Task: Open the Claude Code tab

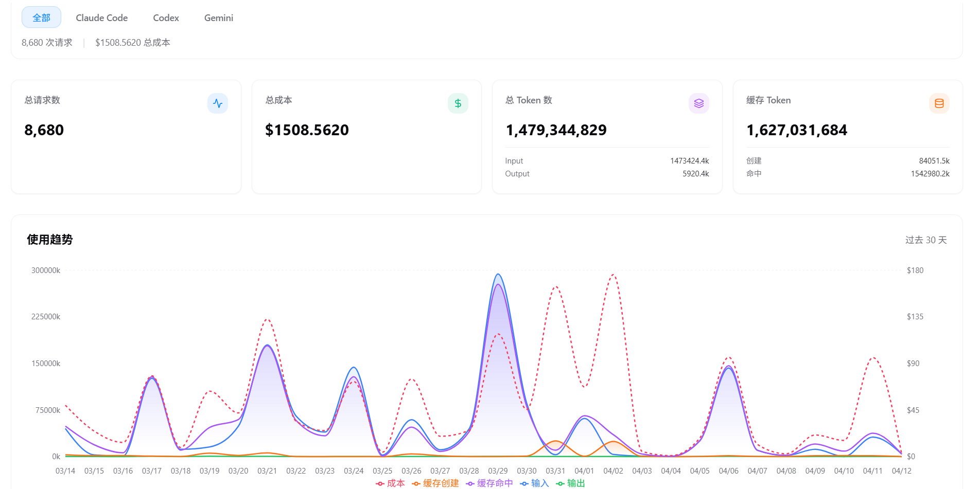Action: point(101,17)
